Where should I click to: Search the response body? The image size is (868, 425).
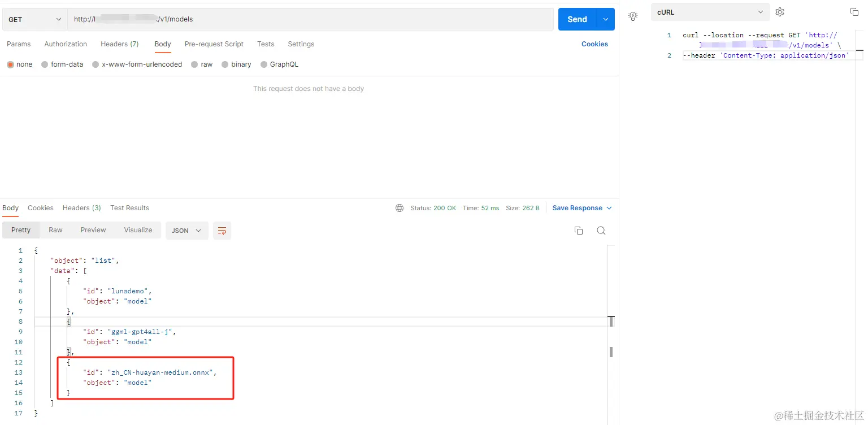pyautogui.click(x=601, y=231)
